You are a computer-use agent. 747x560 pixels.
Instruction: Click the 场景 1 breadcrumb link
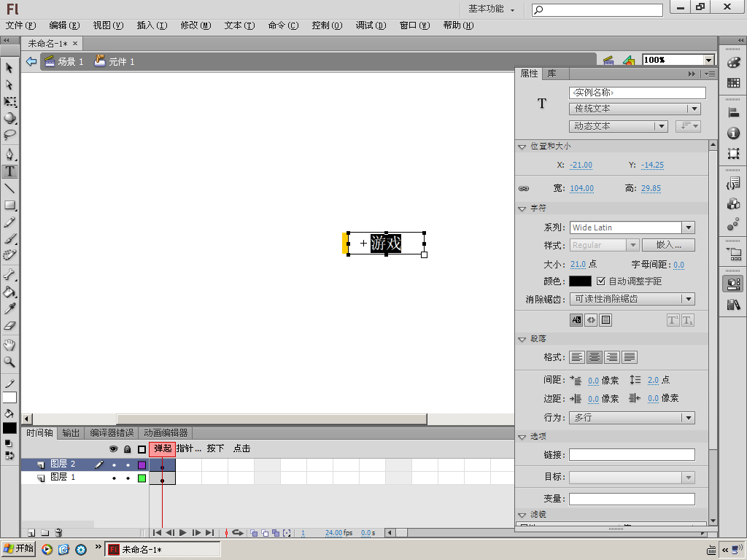(x=64, y=61)
